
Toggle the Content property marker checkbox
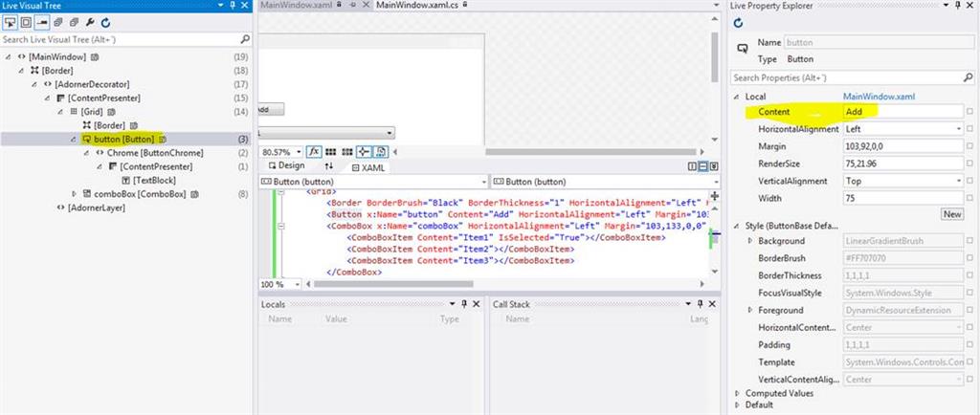pos(969,112)
